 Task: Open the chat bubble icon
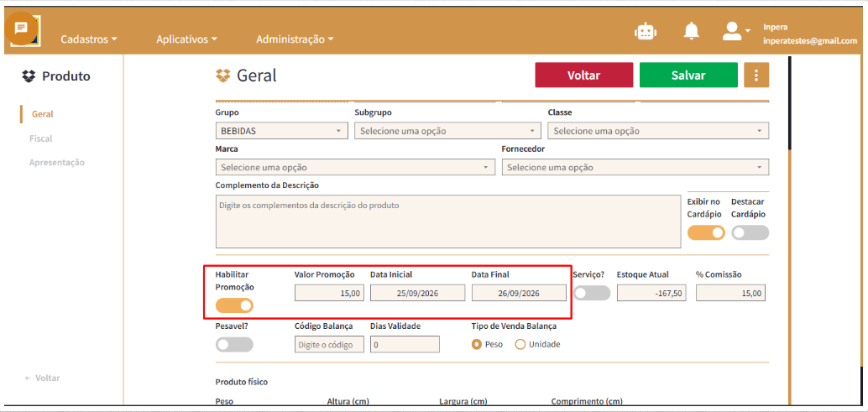pyautogui.click(x=22, y=29)
